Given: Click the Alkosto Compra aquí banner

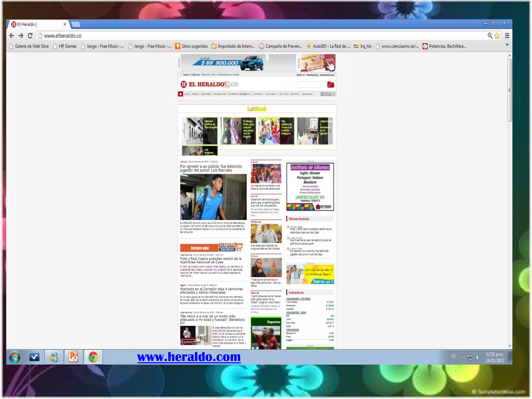Looking at the screenshot, I should pyautogui.click(x=211, y=248).
